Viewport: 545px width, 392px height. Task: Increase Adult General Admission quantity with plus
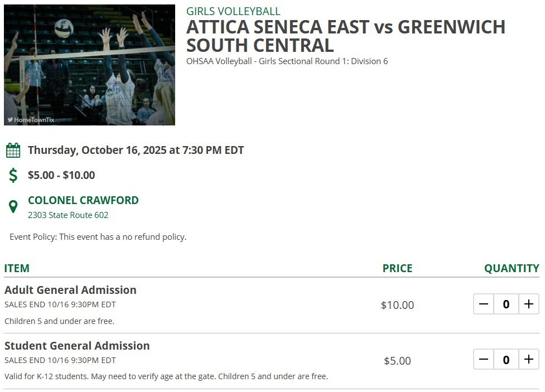point(529,304)
